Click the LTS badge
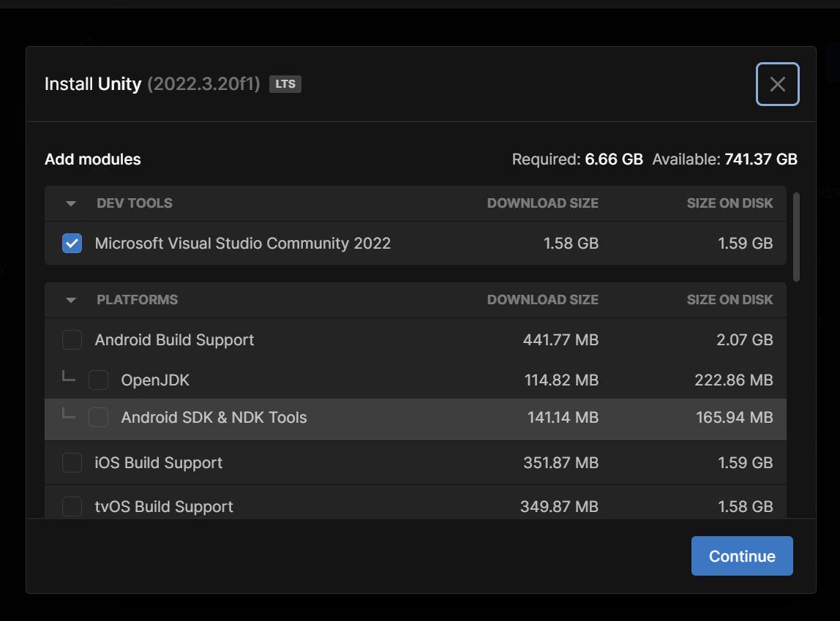The height and width of the screenshot is (621, 840). coord(285,84)
